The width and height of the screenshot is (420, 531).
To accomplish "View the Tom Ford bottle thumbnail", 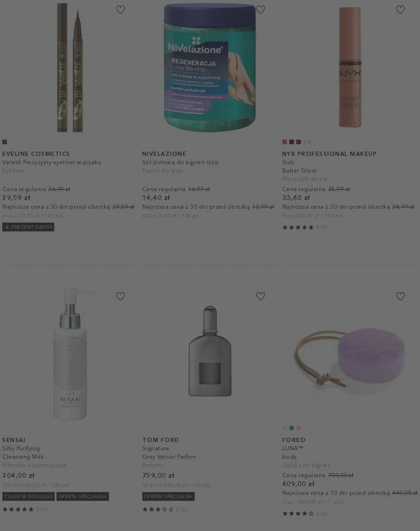I will click(210, 351).
